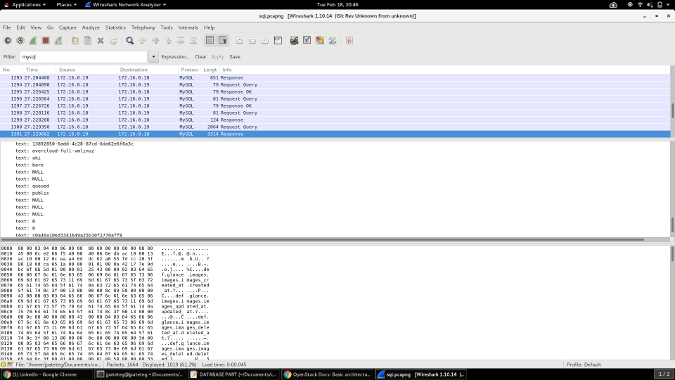The width and height of the screenshot is (675, 380).
Task: Open the Internals menu
Action: click(188, 28)
